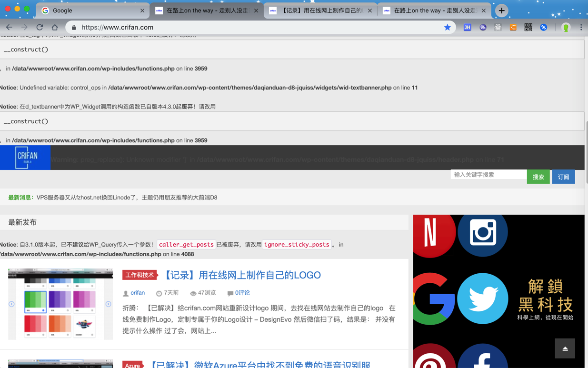Switch to the Google tab
The width and height of the screenshot is (588, 368).
[x=90, y=10]
